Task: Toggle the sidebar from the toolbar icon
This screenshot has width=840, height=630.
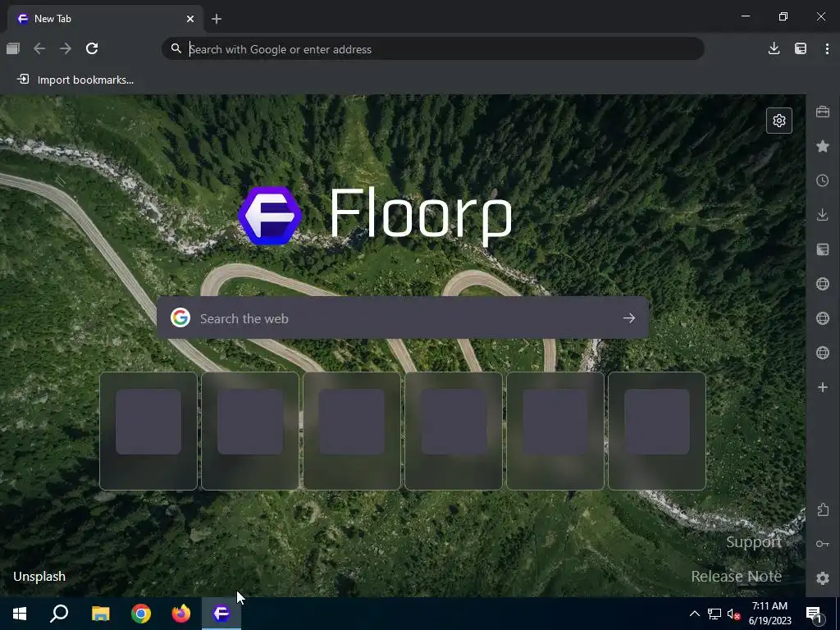Action: (801, 48)
